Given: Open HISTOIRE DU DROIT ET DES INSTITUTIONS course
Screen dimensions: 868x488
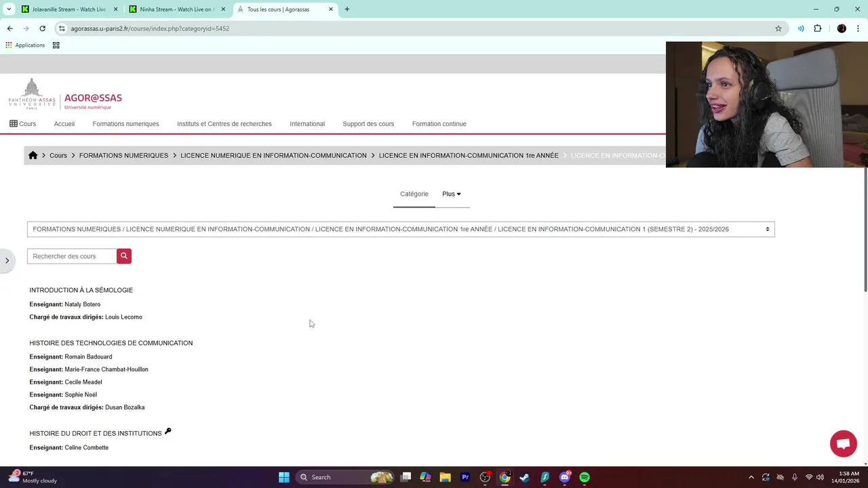Looking at the screenshot, I should [x=96, y=433].
